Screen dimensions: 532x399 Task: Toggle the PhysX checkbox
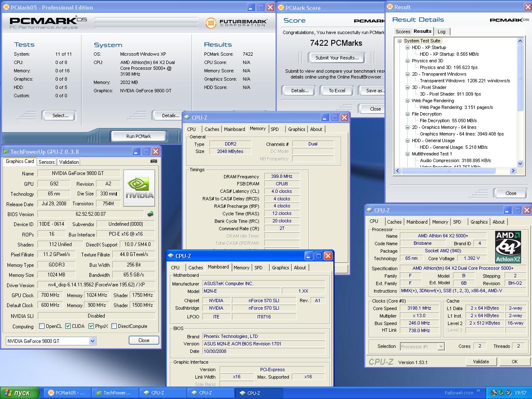coord(91,326)
